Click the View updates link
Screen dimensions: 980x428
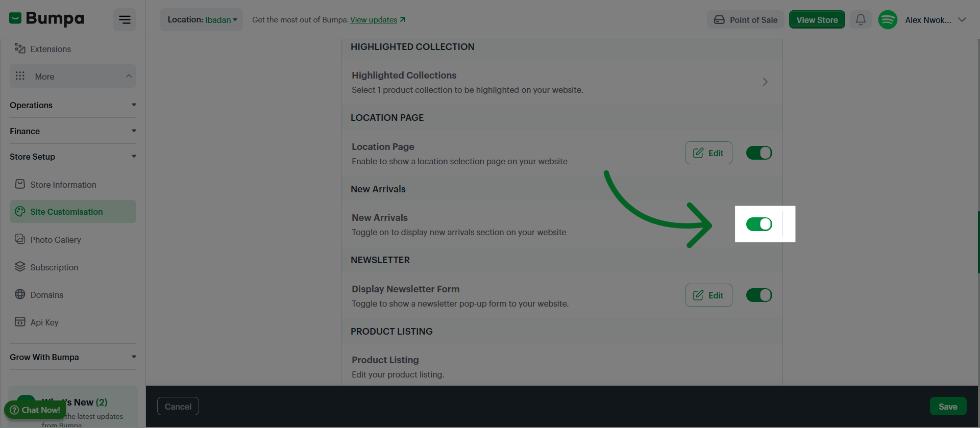tap(374, 20)
